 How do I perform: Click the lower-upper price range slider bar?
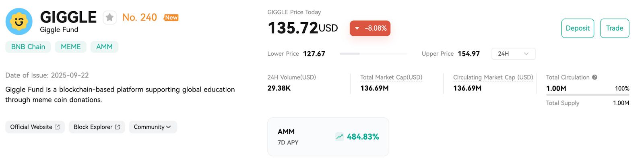click(x=373, y=54)
